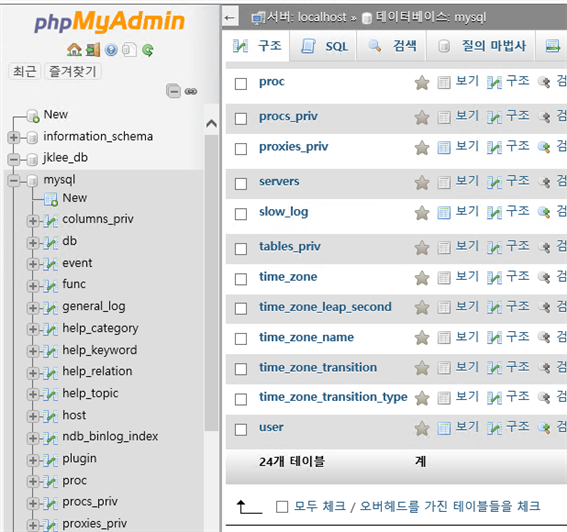The image size is (567, 532).
Task: Expand the columns_priv table node
Action: click(x=33, y=221)
